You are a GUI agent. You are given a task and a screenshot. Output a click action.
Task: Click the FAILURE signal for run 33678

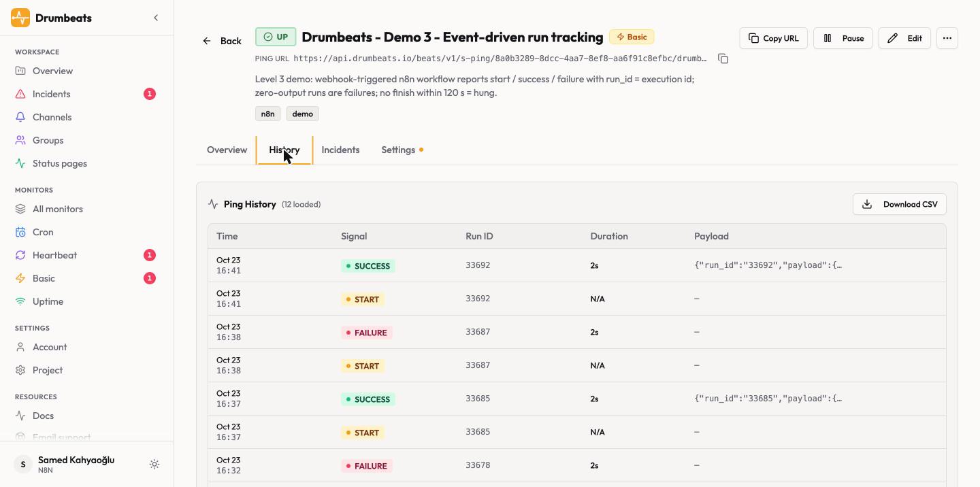point(367,466)
